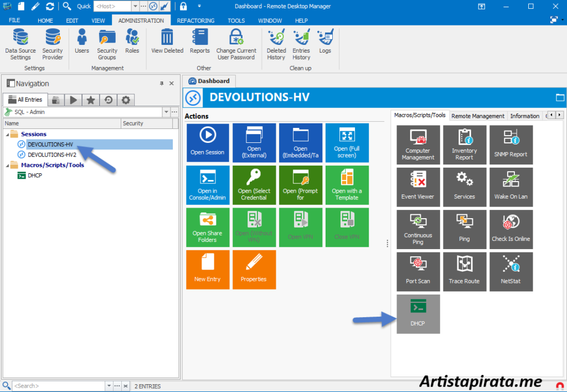Click the star favorites tab in Navigation

click(91, 100)
